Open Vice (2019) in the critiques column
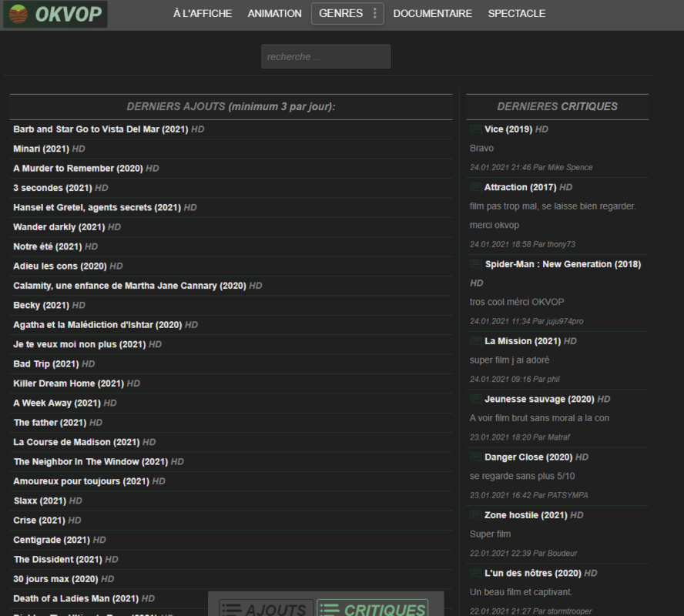 pyautogui.click(x=508, y=129)
